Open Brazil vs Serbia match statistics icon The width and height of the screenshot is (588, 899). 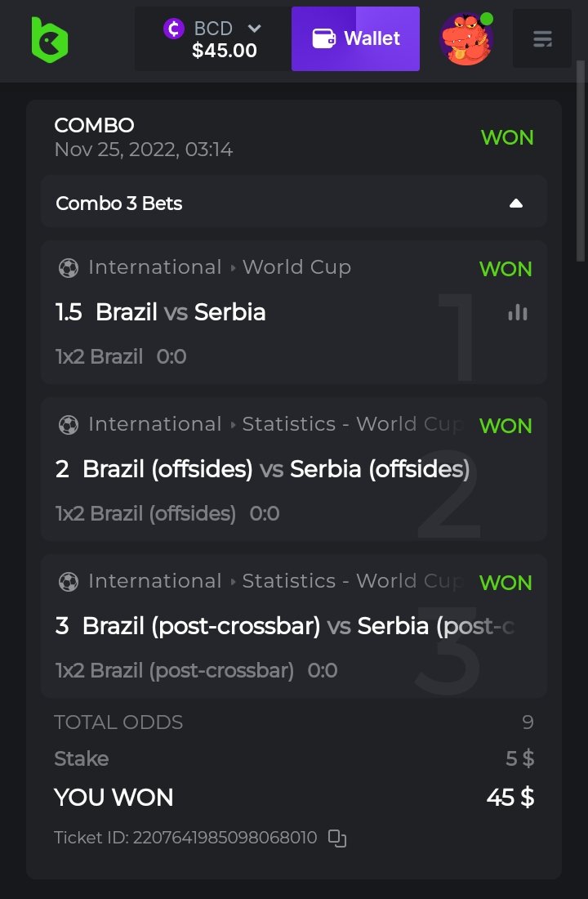point(518,312)
